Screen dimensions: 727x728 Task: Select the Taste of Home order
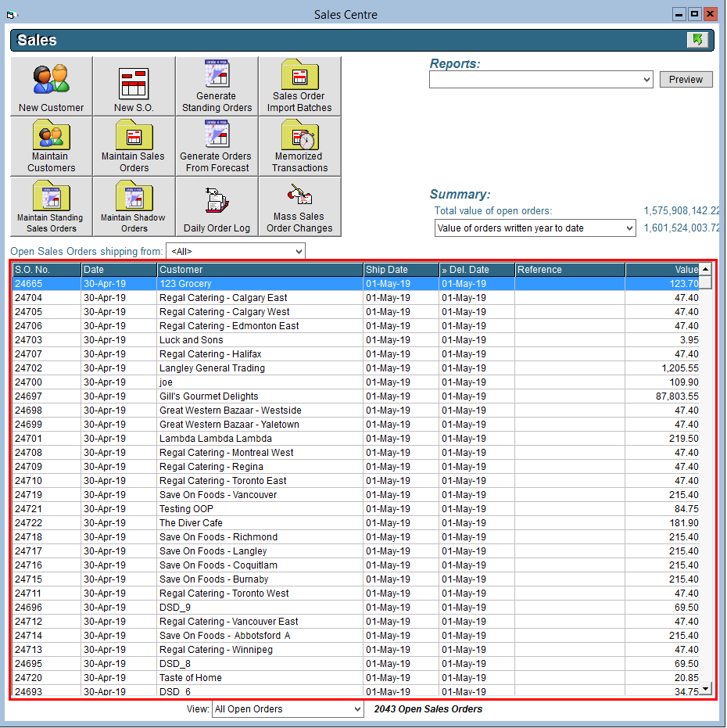tap(356, 678)
